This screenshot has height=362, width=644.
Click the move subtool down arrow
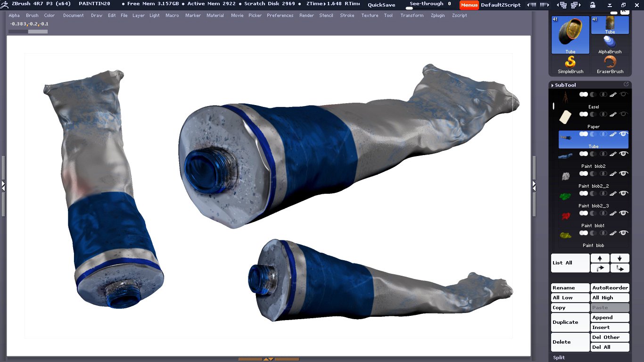point(619,258)
